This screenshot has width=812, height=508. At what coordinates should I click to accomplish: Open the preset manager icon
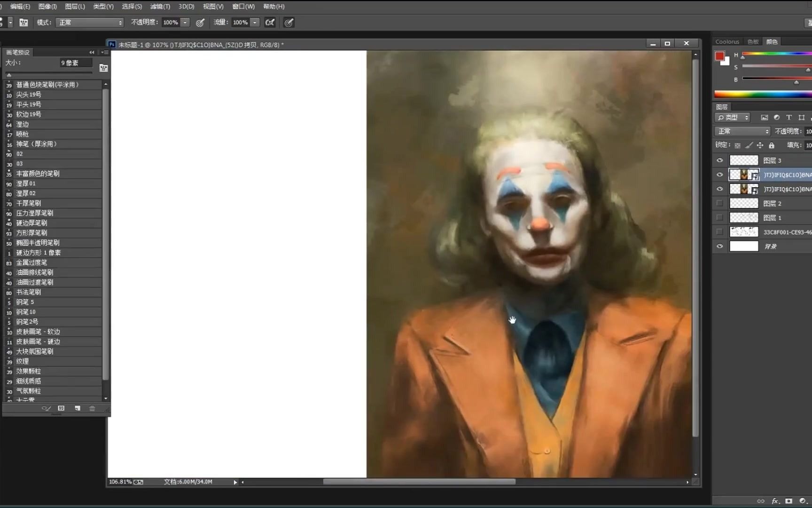pos(61,408)
